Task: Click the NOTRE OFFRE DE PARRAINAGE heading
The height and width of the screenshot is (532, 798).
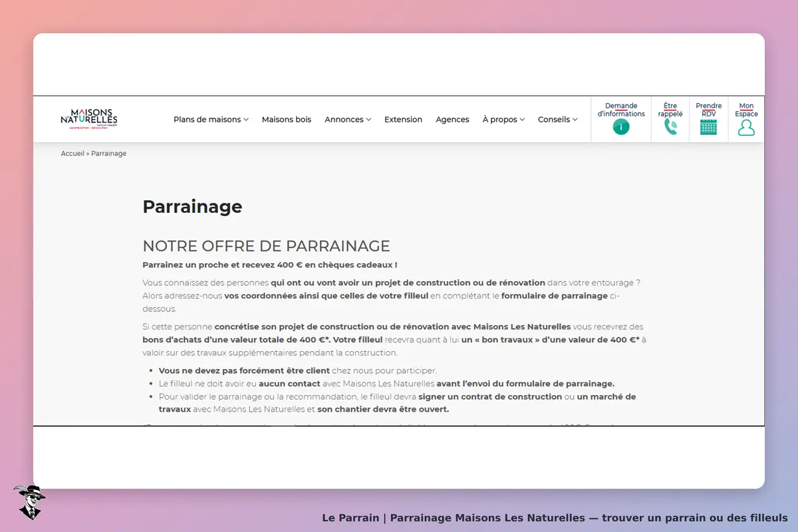Action: click(266, 246)
